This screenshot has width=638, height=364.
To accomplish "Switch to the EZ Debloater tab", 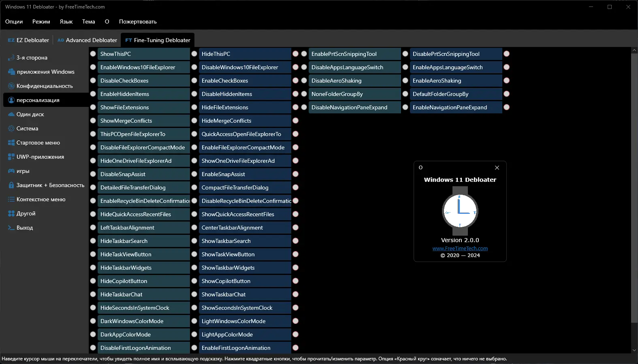I will pyautogui.click(x=28, y=40).
